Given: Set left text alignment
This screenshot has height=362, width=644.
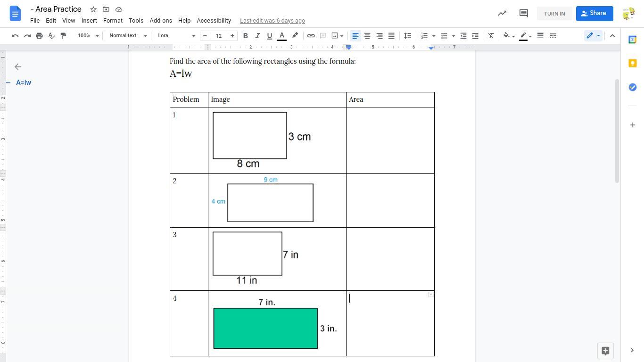Looking at the screenshot, I should pos(355,36).
